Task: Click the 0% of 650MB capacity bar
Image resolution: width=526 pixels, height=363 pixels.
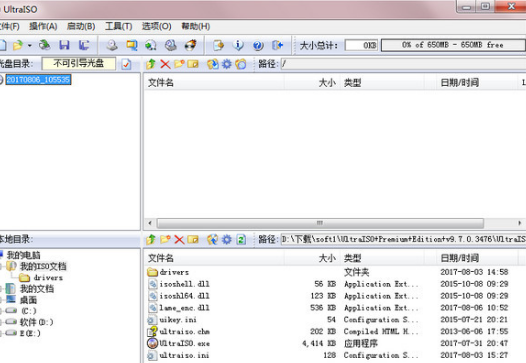Action: click(x=453, y=45)
